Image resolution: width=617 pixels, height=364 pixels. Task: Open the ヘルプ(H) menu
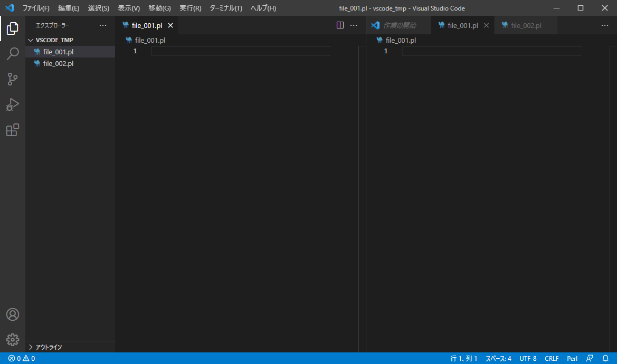tap(263, 8)
